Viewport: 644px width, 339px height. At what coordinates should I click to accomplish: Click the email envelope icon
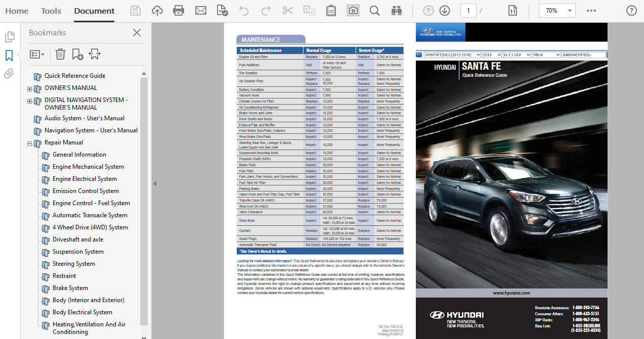pyautogui.click(x=201, y=11)
